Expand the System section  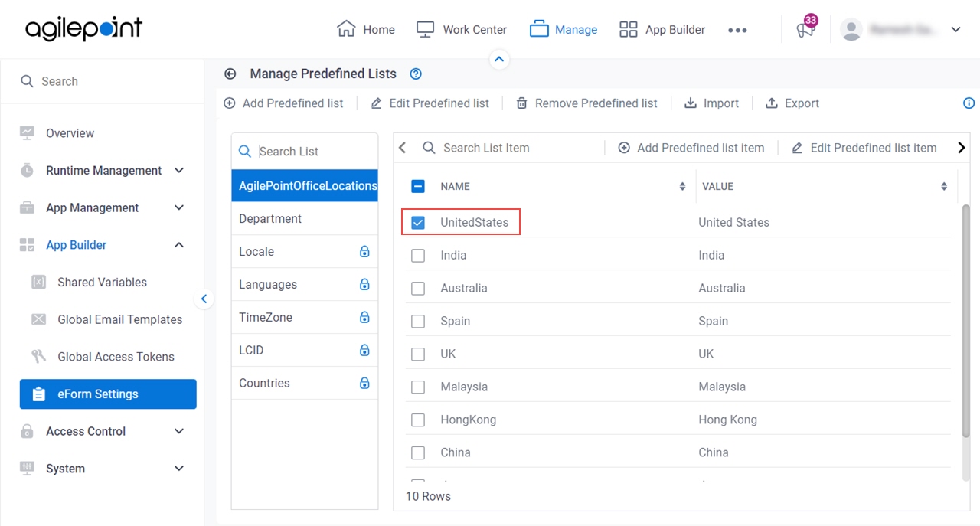[x=179, y=469]
